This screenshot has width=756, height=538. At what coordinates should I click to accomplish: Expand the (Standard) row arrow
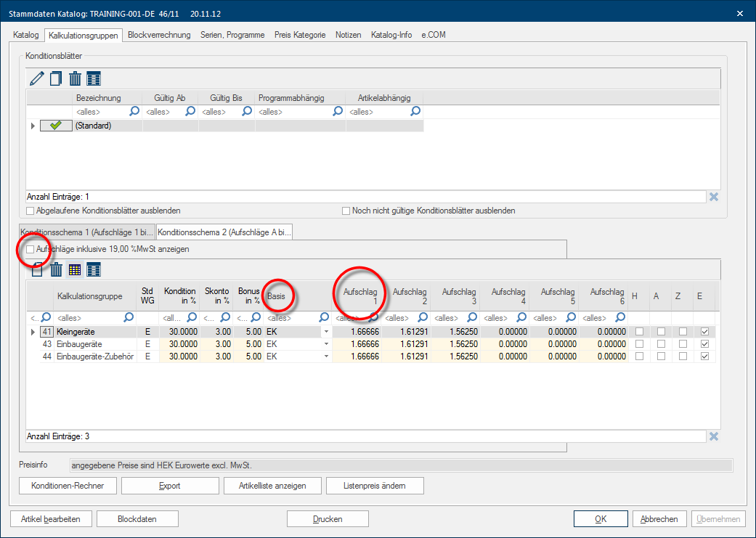pyautogui.click(x=32, y=126)
